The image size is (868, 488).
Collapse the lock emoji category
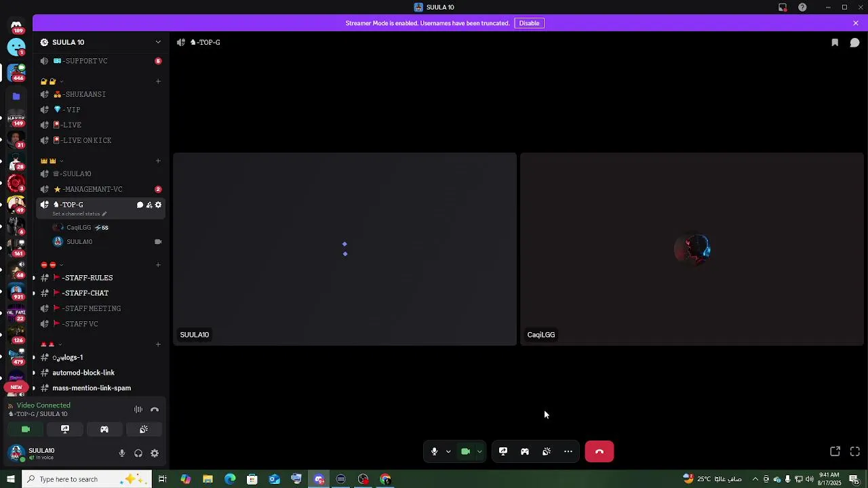click(52, 81)
